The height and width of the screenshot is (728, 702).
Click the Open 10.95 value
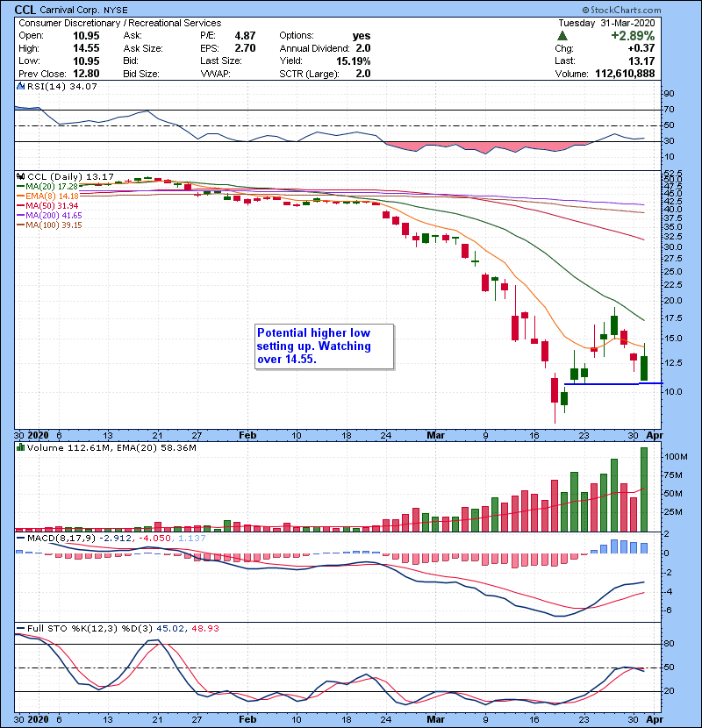(x=86, y=36)
